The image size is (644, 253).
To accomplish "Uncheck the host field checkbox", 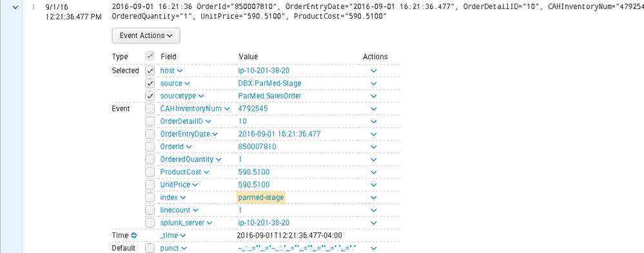I will click(150, 71).
